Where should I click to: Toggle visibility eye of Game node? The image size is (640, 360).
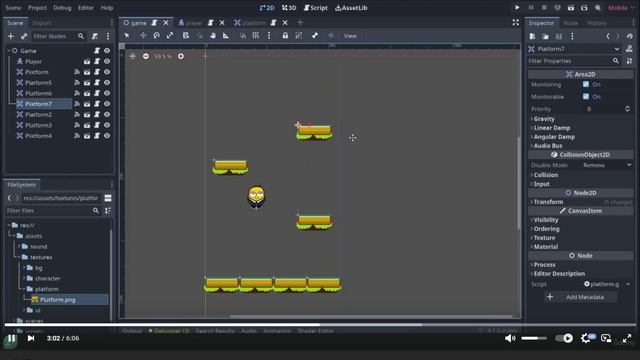point(107,51)
